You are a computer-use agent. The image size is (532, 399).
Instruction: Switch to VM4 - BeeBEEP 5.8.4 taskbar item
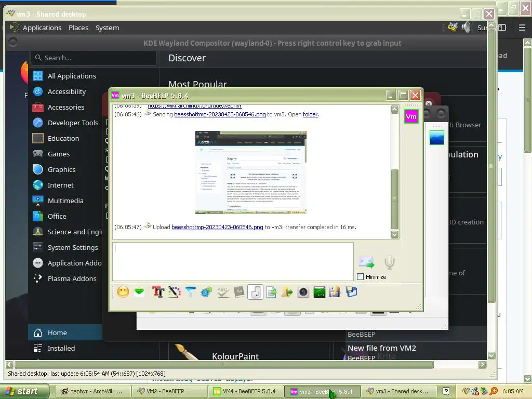pos(245,391)
